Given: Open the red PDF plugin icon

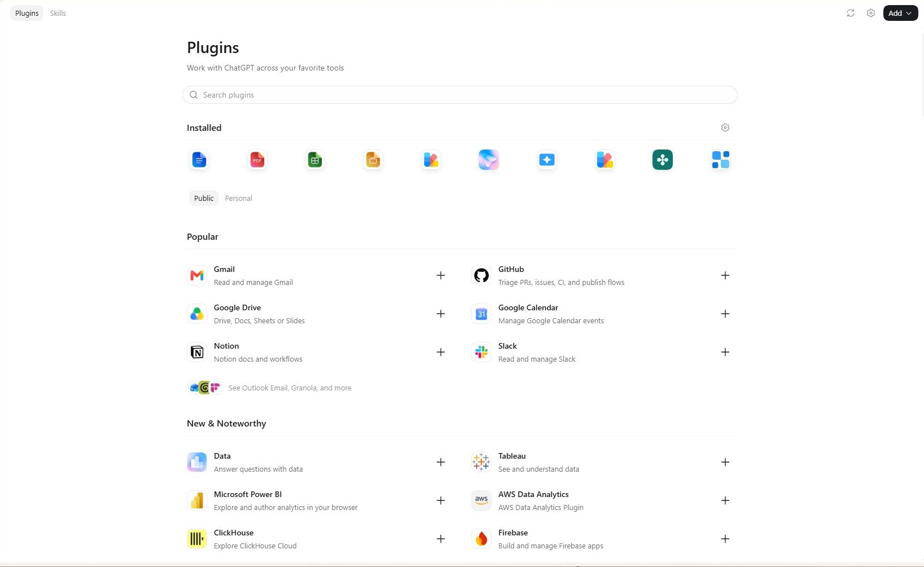Looking at the screenshot, I should tap(257, 160).
